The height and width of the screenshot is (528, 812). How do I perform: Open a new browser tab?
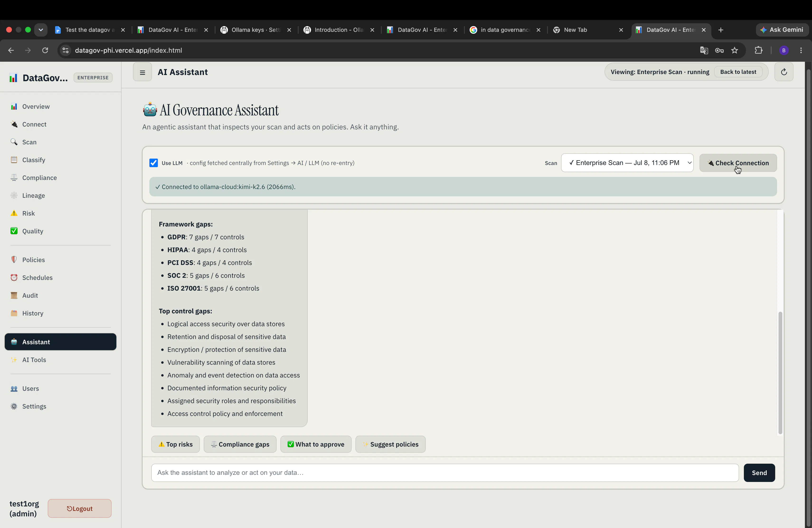[x=721, y=30]
